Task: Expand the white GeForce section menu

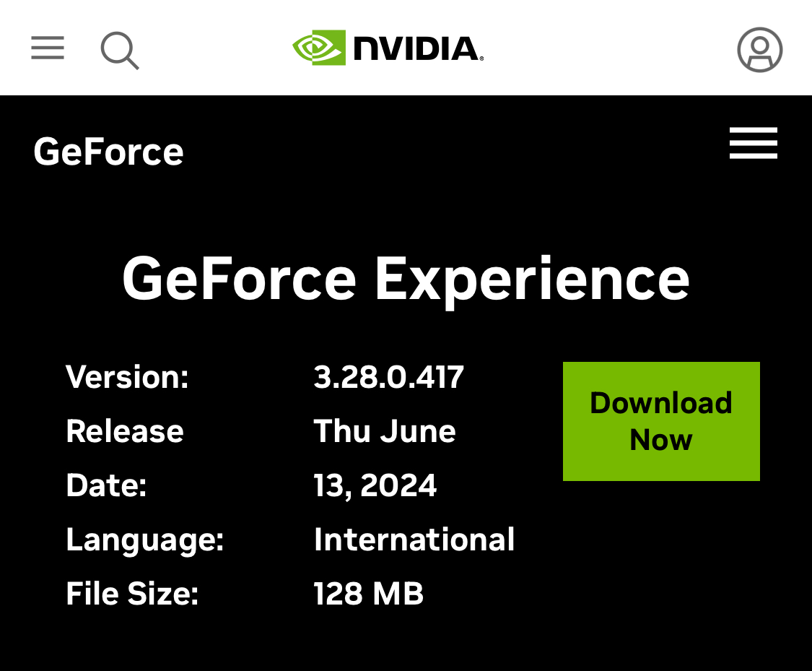Action: [753, 143]
